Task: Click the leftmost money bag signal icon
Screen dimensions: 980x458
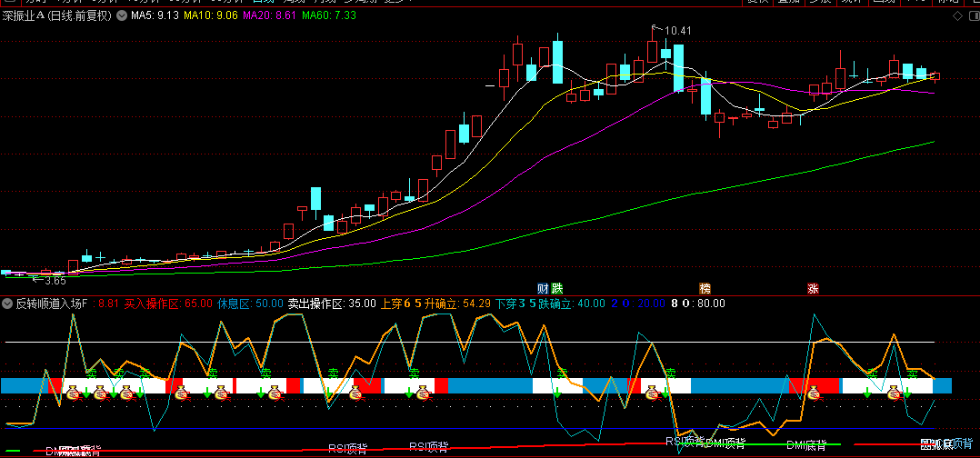Action: coord(73,393)
